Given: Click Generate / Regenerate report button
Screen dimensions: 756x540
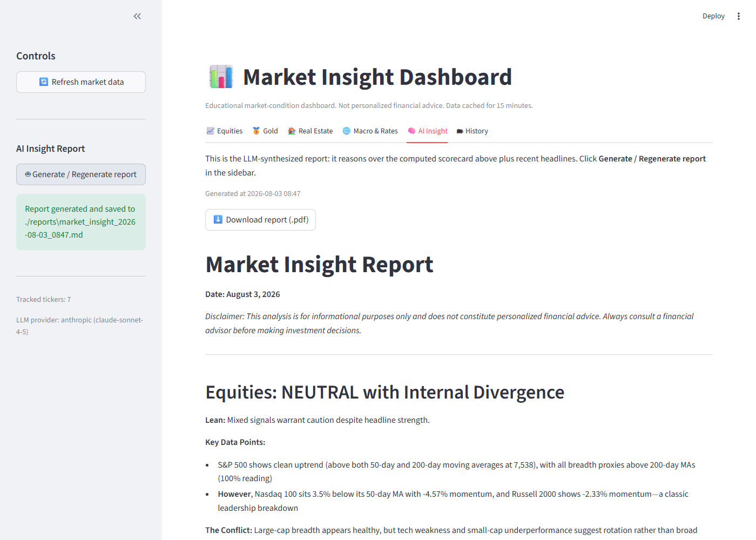Looking at the screenshot, I should 81,174.
